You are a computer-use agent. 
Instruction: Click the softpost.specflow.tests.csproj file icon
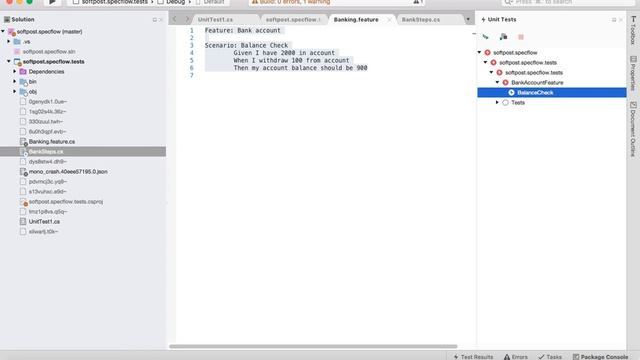coord(23,202)
